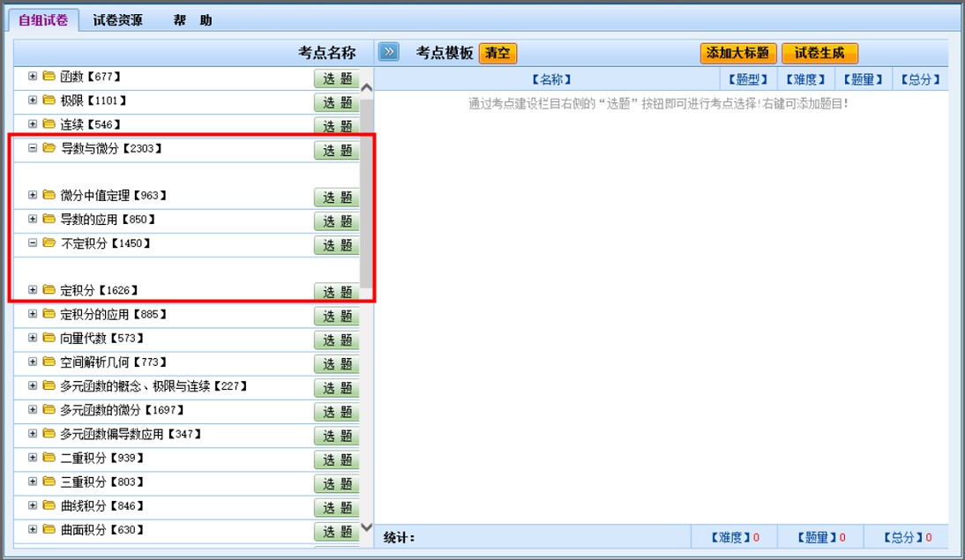
Task: Click the folder icon of 连续
Action: [49, 124]
